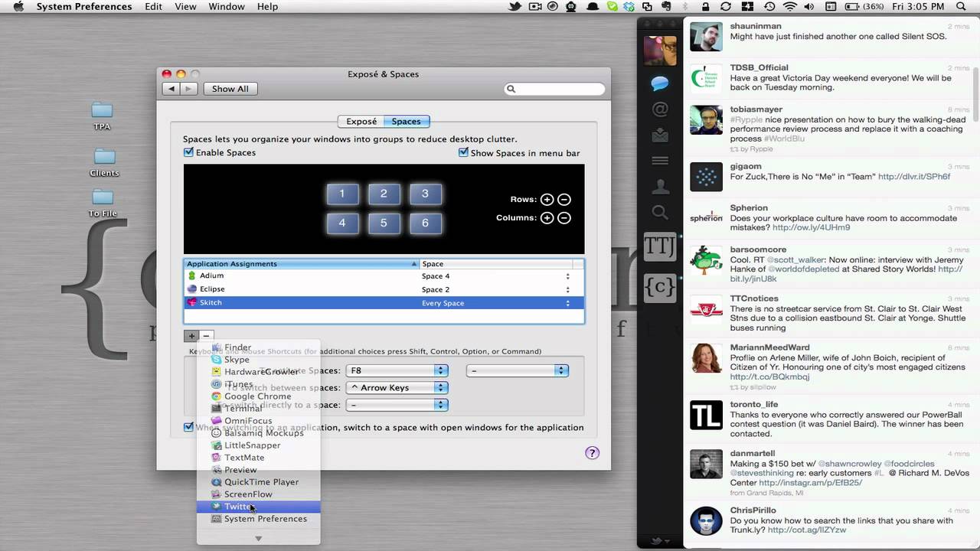Click the Twitter bird menu bar icon
The height and width of the screenshot is (551, 980).
pos(515,7)
